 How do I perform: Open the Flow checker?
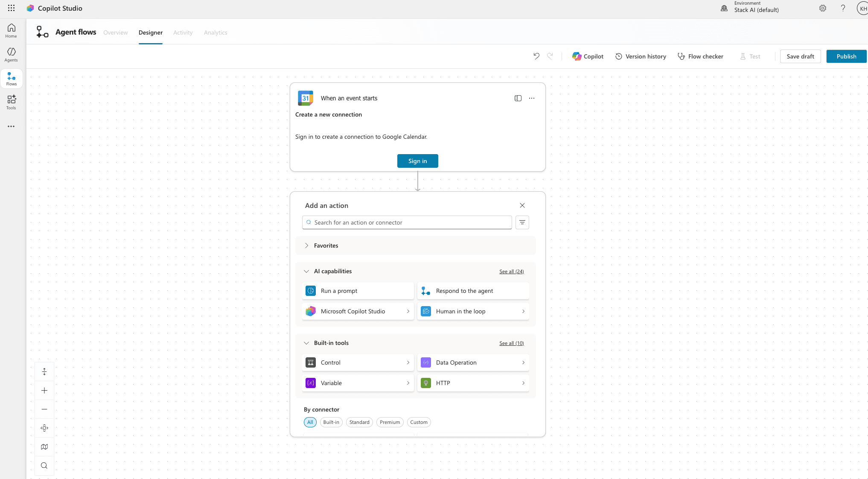700,56
